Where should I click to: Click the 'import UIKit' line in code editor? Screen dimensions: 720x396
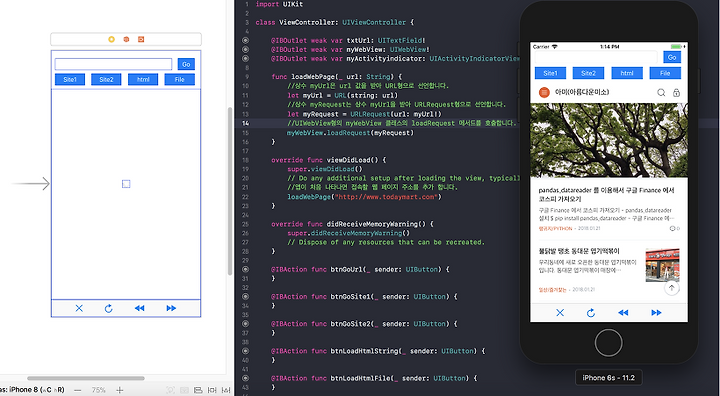pos(279,4)
